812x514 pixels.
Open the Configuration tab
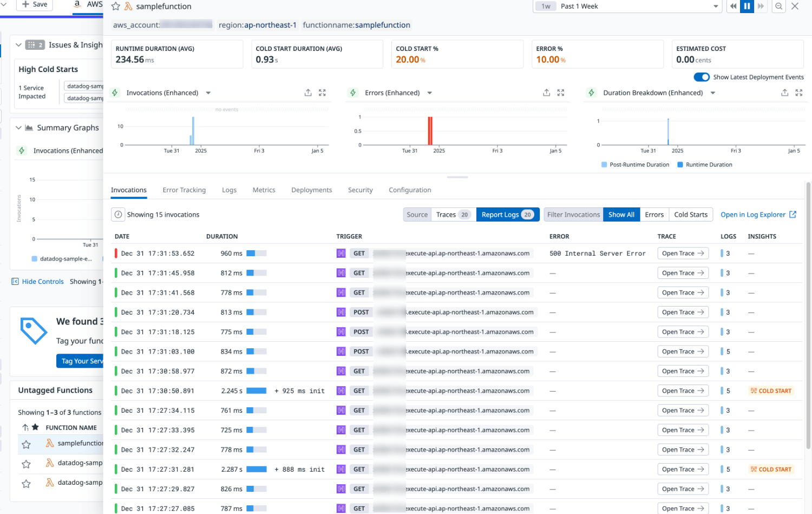410,190
